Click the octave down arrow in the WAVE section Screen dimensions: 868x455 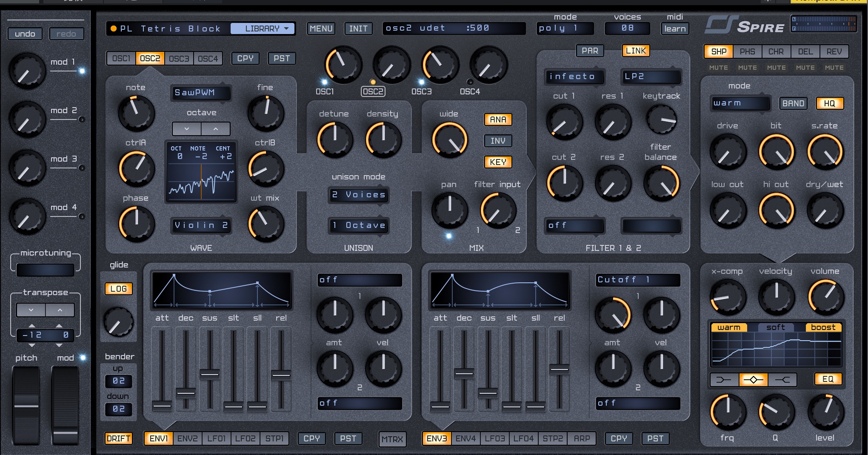[186, 128]
